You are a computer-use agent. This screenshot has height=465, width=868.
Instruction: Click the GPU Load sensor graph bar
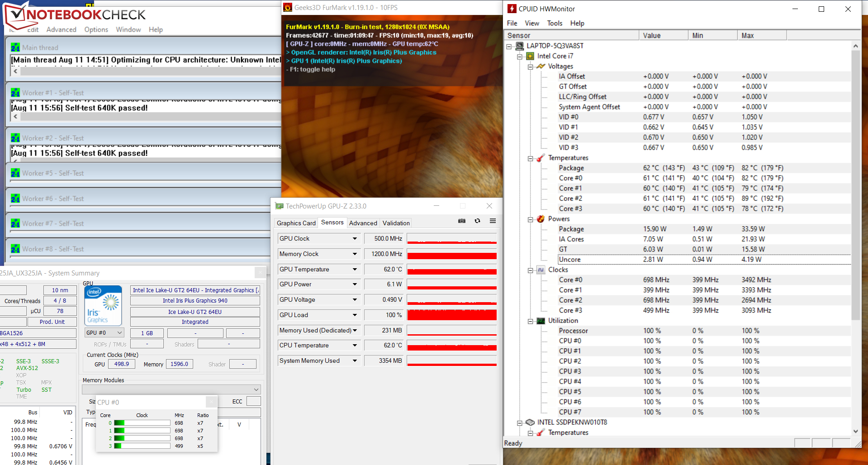click(x=452, y=315)
